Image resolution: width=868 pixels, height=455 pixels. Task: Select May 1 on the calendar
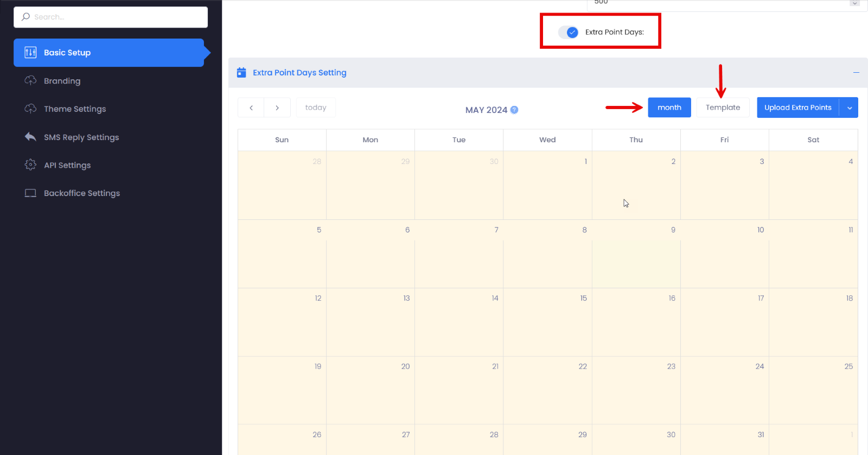tap(547, 185)
